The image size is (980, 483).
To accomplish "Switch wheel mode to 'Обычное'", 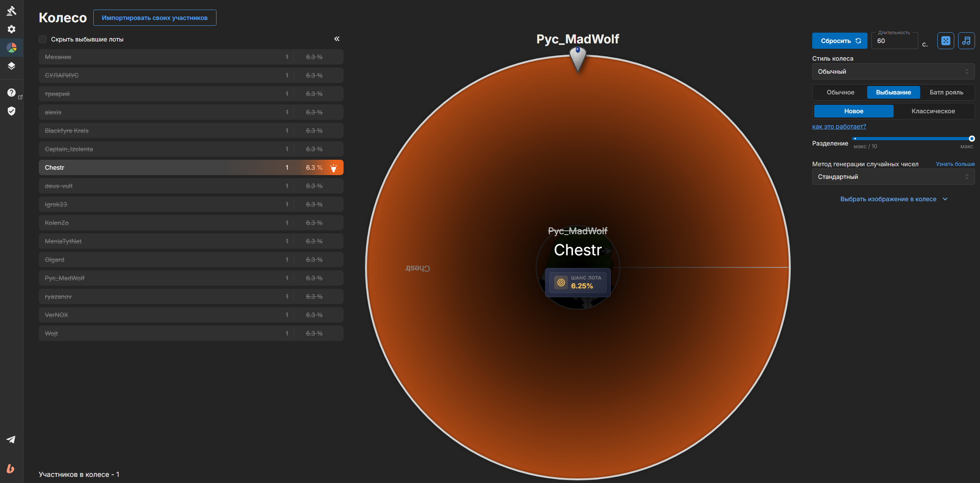I will pyautogui.click(x=840, y=92).
